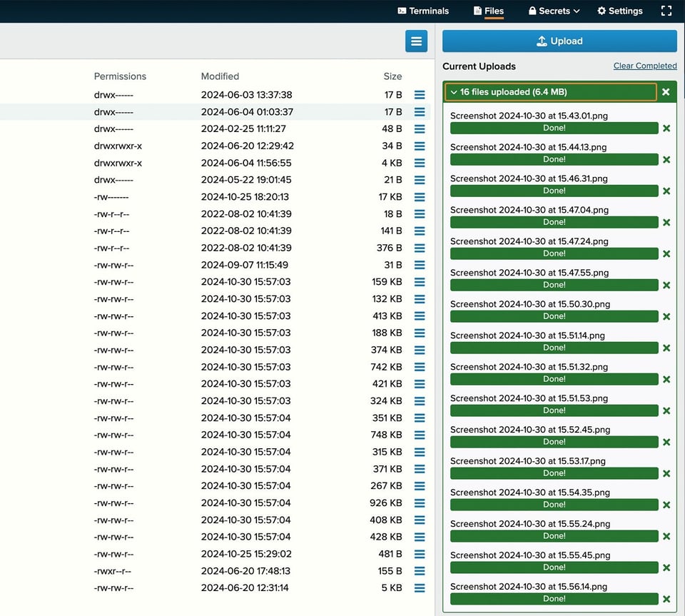Click the Current Uploads heading
Image resolution: width=685 pixels, height=616 pixels.
479,66
